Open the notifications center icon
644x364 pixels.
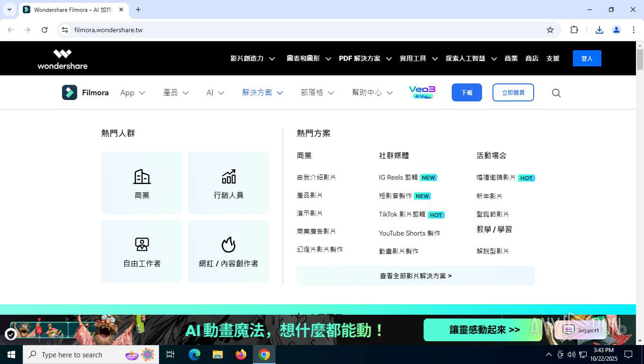tap(628, 355)
